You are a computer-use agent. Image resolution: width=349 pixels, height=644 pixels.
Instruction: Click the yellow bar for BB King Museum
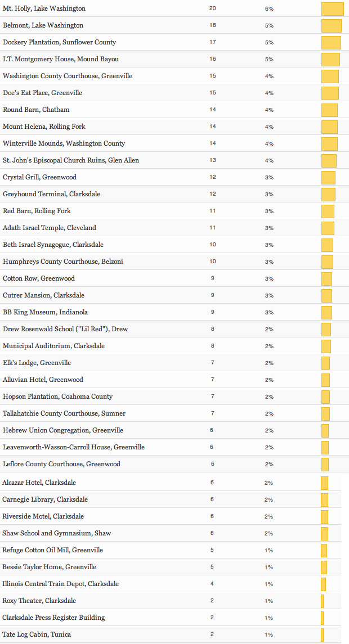click(326, 313)
